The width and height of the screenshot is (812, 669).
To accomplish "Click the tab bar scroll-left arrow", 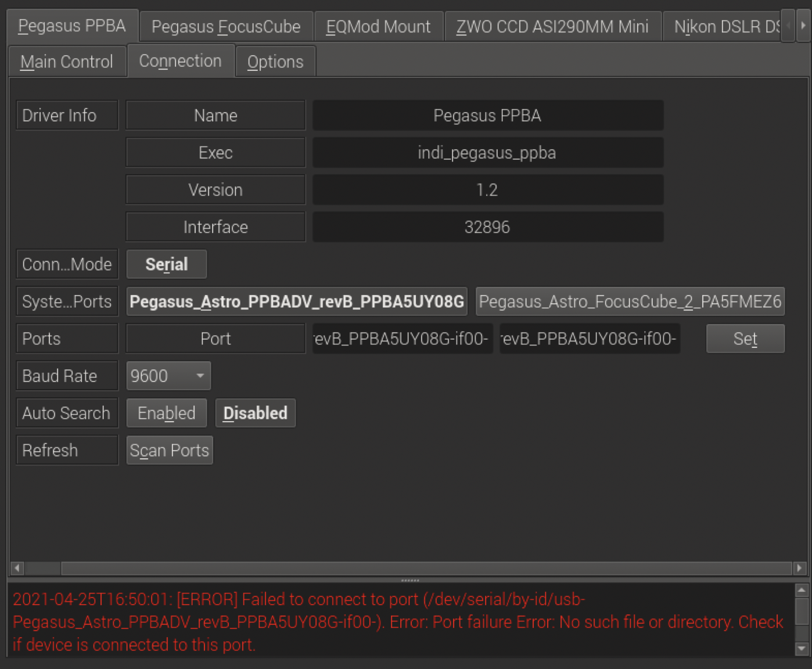I will tap(788, 26).
